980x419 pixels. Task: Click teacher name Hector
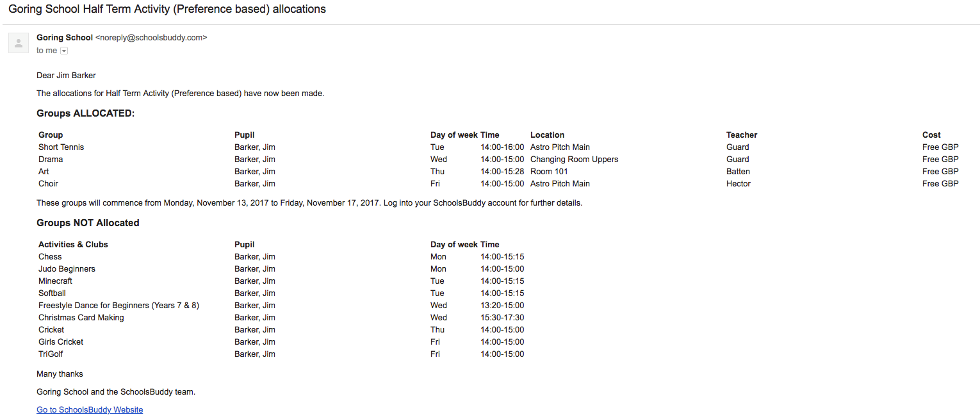tap(738, 184)
